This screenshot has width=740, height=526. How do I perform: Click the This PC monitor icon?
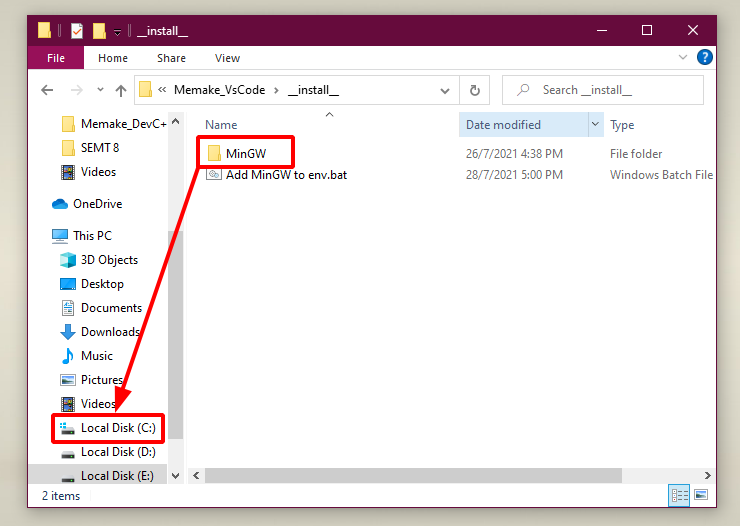click(x=60, y=236)
